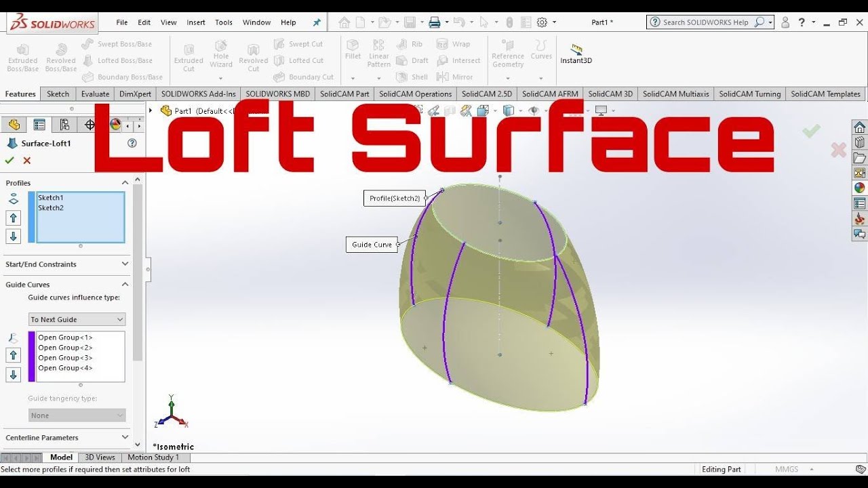Screen dimensions: 868x488
Task: Open Design Library in task pane
Action: point(859,143)
